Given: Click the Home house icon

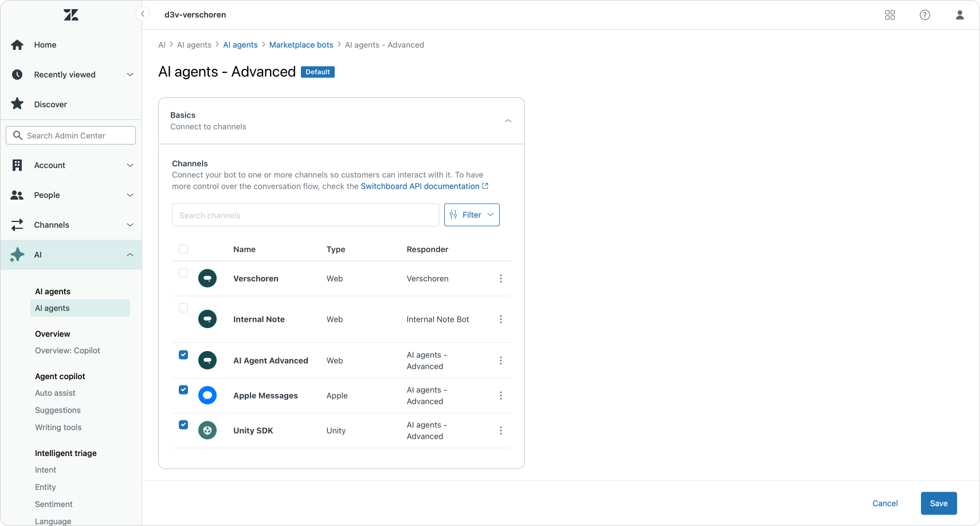Looking at the screenshot, I should click(x=17, y=45).
